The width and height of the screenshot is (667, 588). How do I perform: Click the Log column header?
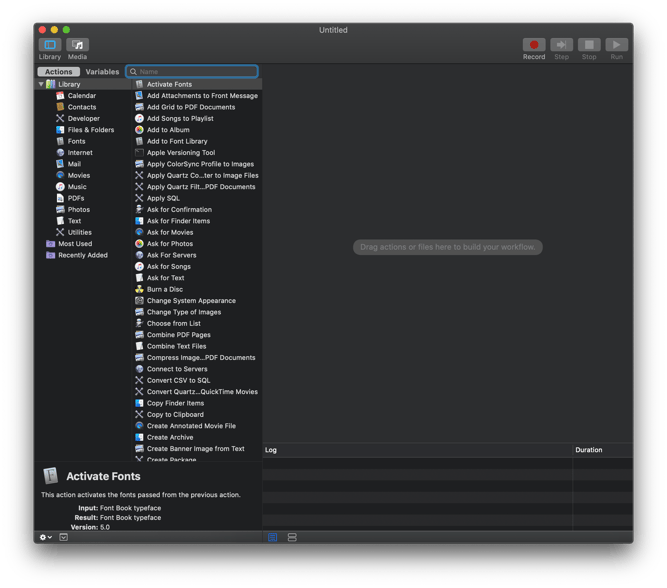417,450
